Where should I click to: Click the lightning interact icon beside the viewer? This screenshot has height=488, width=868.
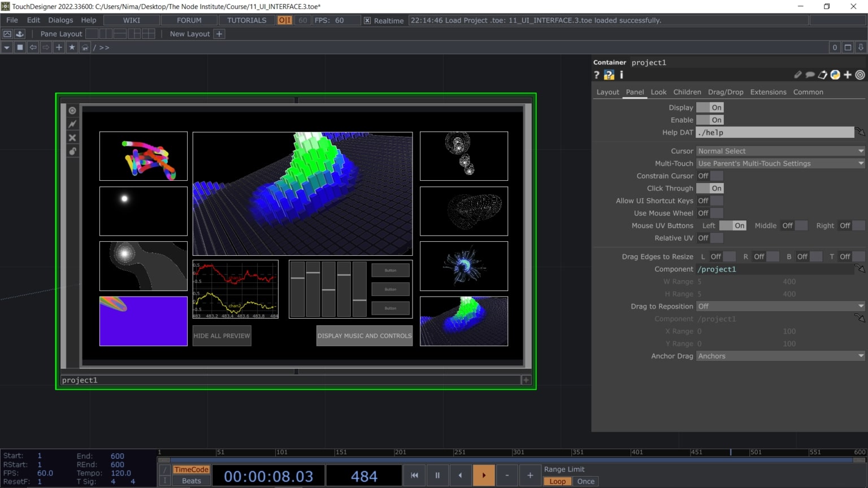pos(72,124)
